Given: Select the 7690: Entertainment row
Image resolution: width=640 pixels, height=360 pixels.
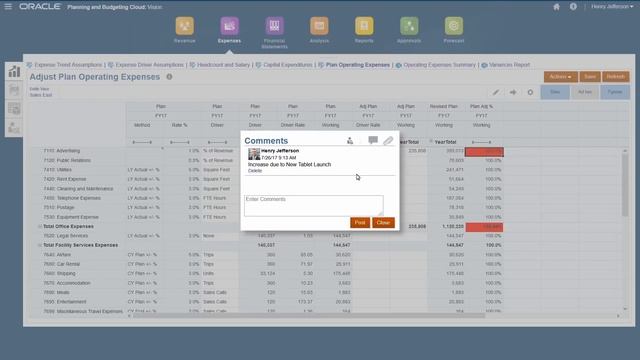Looking at the screenshot, I should [x=65, y=302].
